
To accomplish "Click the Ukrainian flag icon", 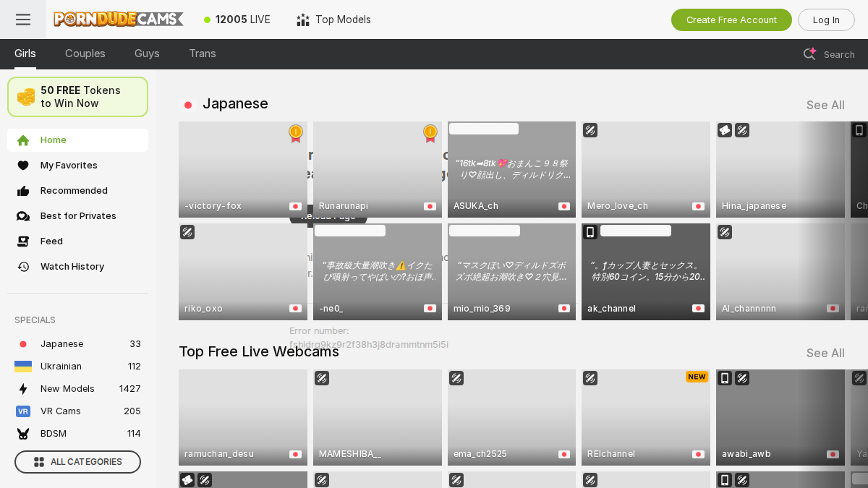I will [x=23, y=367].
